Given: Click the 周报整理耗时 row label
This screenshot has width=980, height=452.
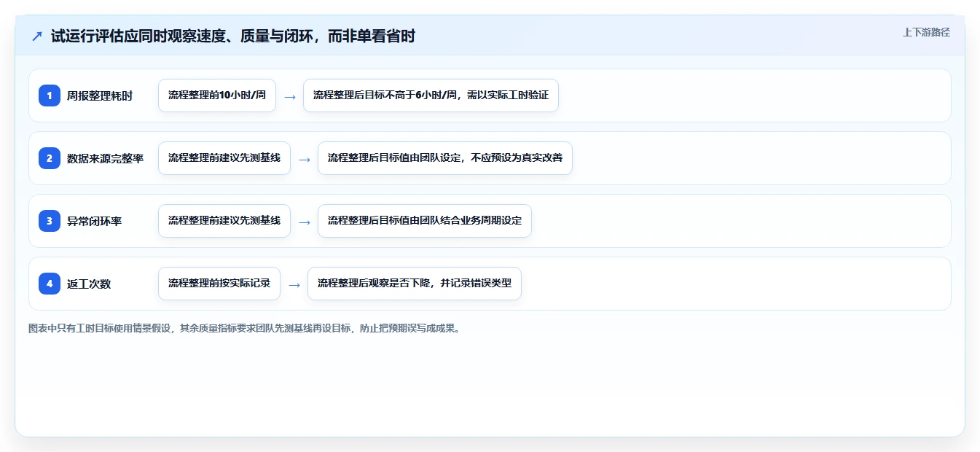Looking at the screenshot, I should 100,96.
